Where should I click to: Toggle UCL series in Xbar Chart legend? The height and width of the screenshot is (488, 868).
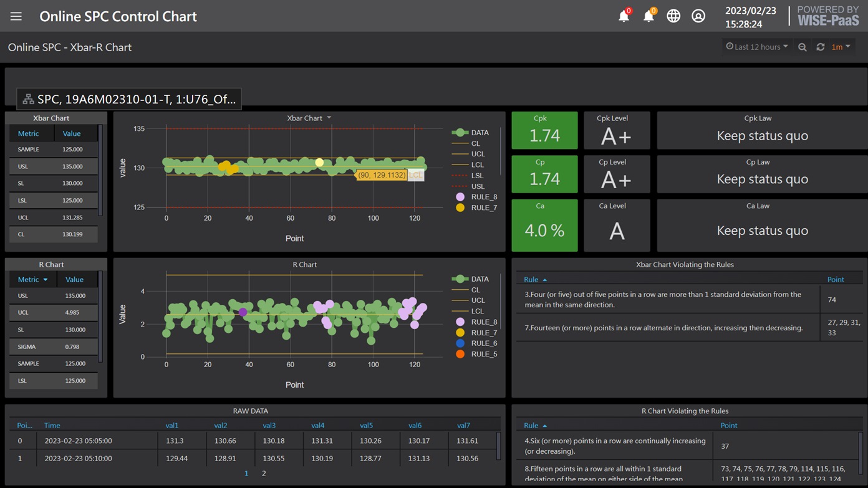(x=468, y=154)
